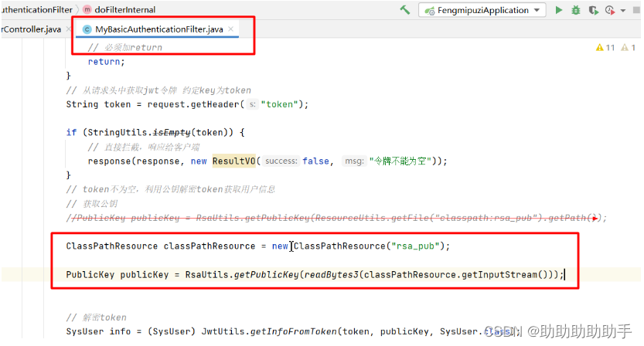This screenshot has width=644, height=346.
Task: Click the 'false' success argument
Action: (x=315, y=161)
